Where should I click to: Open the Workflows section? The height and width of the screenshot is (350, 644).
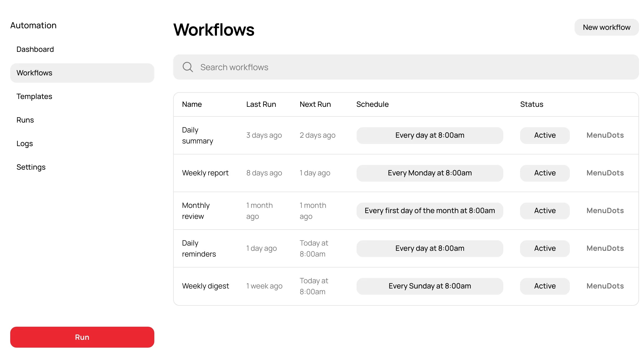[x=82, y=73]
